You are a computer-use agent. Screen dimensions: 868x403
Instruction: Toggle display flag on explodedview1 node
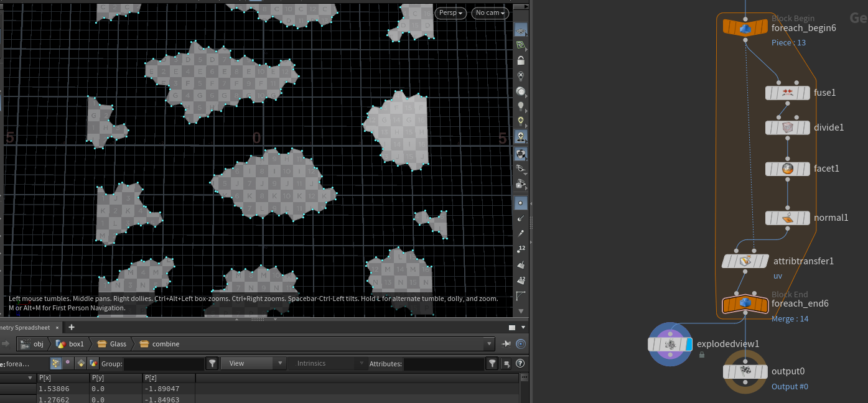pyautogui.click(x=689, y=345)
